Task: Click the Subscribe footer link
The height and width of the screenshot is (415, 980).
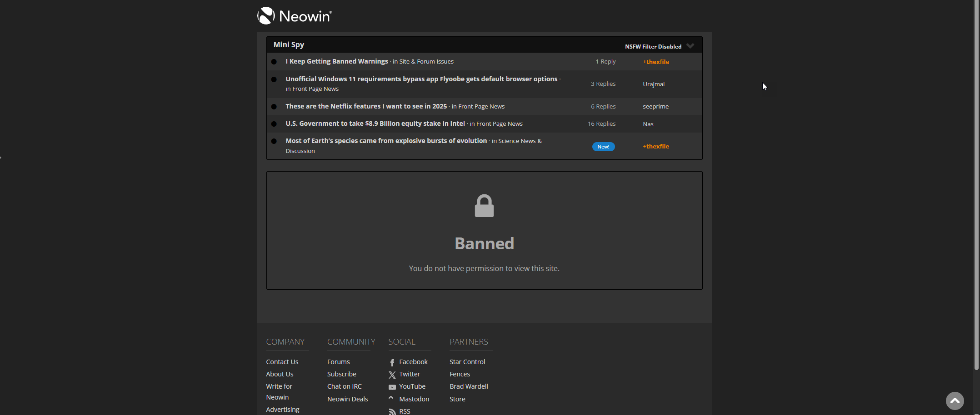Action: (x=342, y=374)
